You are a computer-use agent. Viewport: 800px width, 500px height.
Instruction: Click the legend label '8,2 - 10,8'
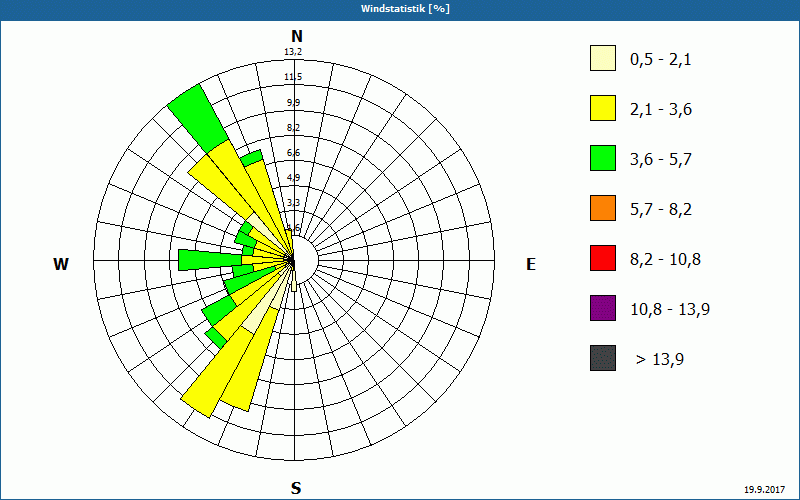[x=665, y=260]
